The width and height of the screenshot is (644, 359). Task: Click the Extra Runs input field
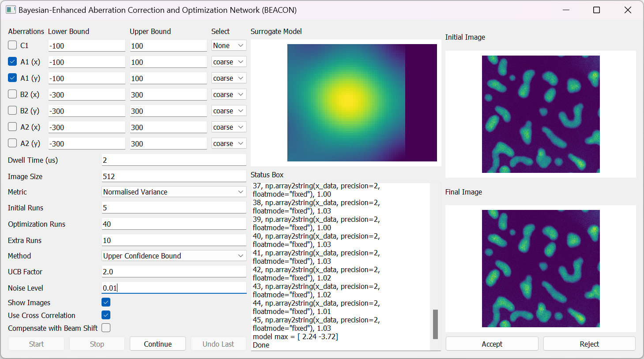tap(174, 240)
